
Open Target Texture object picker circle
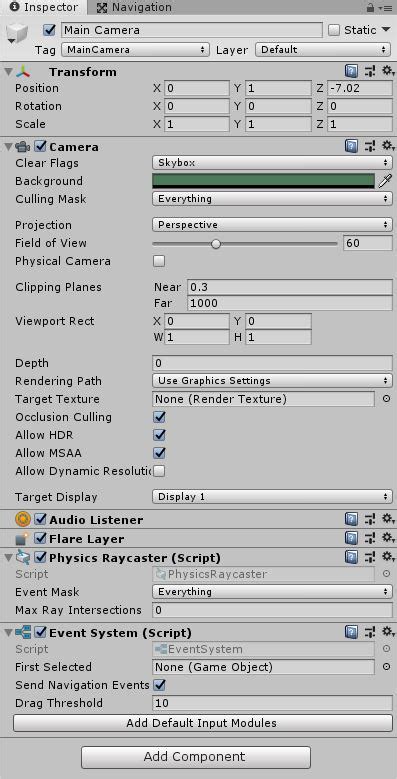[x=386, y=399]
